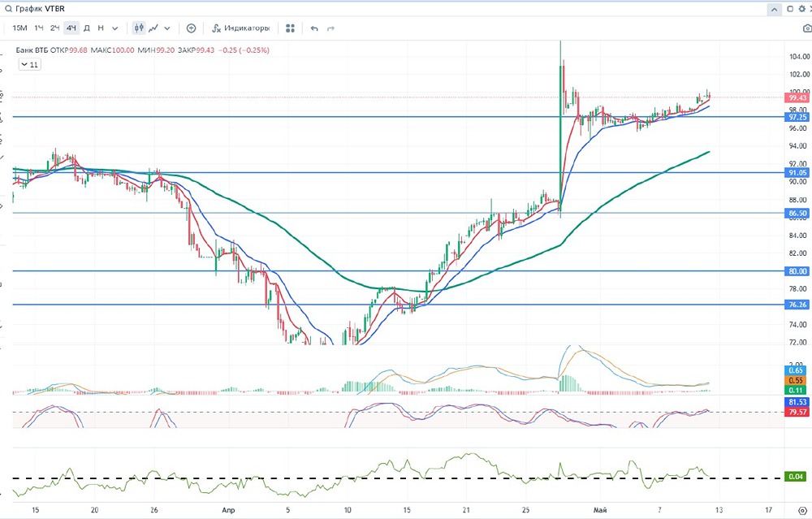Click the stochastic value label 81.53
This screenshot has height=519, width=812.
(x=797, y=402)
